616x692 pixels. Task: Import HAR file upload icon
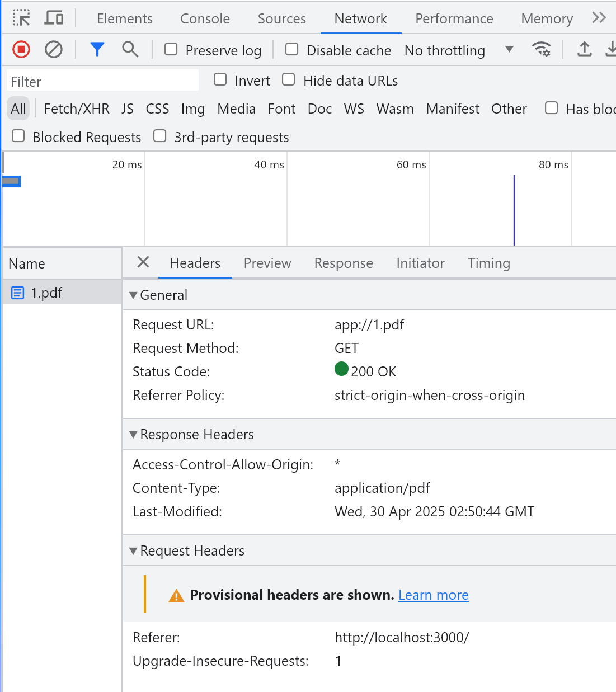(x=585, y=49)
